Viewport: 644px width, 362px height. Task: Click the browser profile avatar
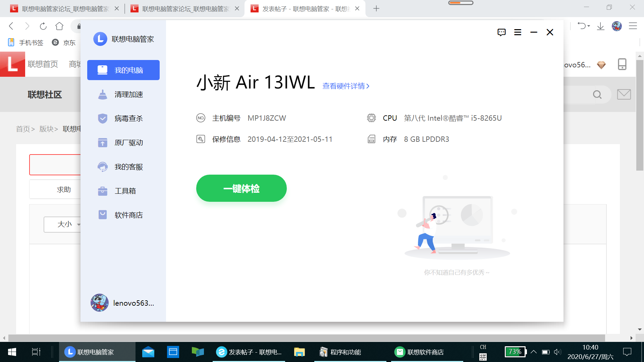(617, 26)
